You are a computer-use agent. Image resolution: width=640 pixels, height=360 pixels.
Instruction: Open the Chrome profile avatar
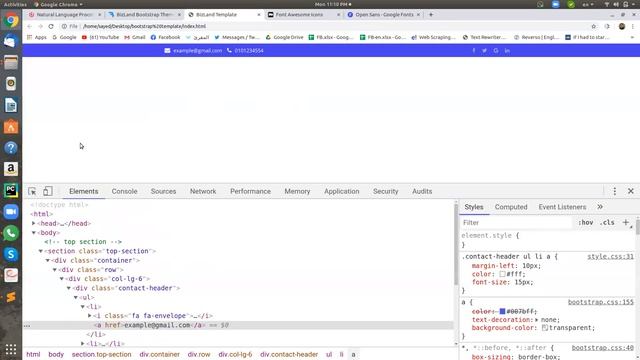pyautogui.click(x=622, y=26)
